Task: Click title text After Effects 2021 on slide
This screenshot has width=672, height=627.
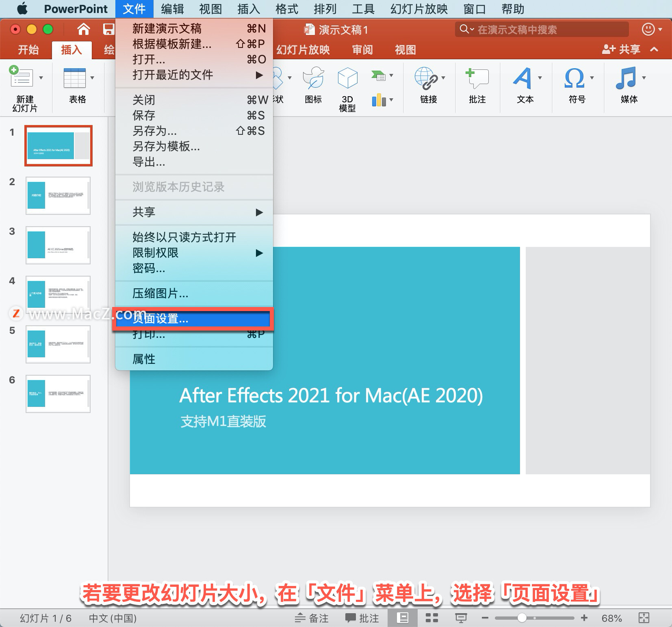Action: point(331,395)
